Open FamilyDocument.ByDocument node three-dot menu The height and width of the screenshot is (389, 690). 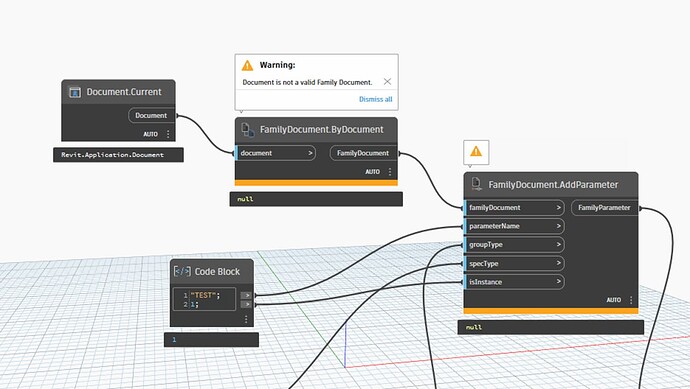[389, 172]
